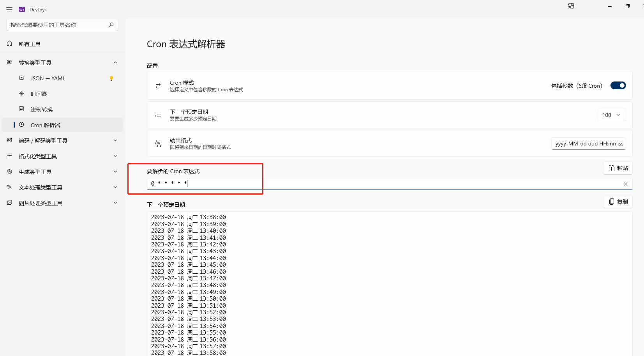Minimize the DevToys window
644x356 pixels.
coord(610,6)
